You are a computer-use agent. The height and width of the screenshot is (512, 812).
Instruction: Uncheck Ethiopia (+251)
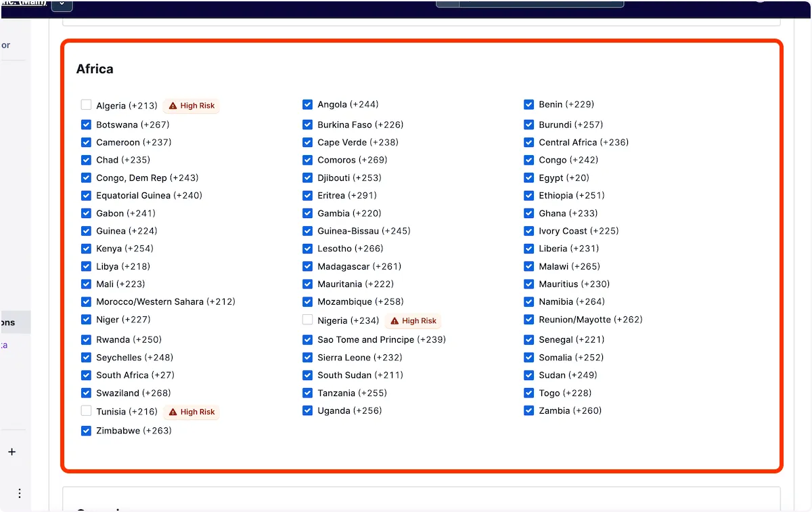tap(528, 195)
